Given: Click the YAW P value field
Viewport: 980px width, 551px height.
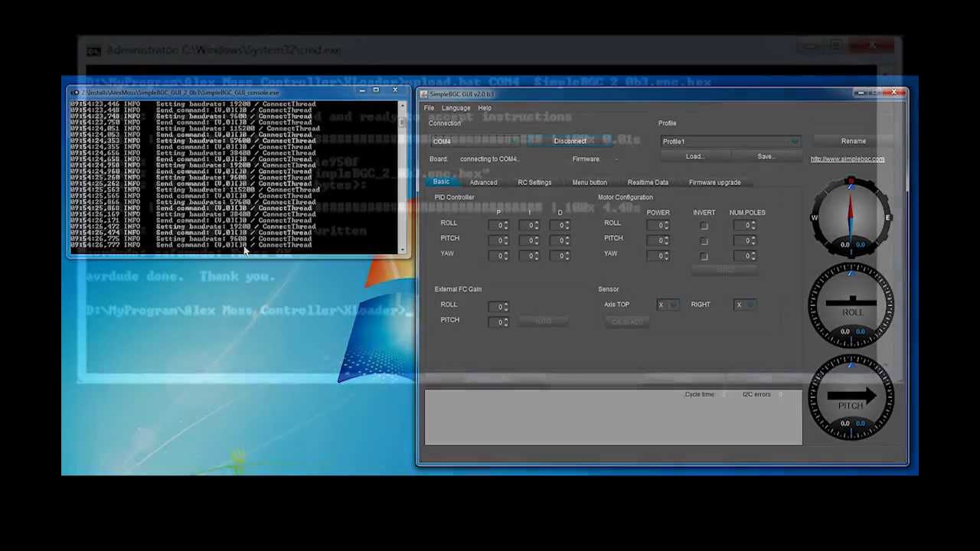Looking at the screenshot, I should click(x=498, y=256).
